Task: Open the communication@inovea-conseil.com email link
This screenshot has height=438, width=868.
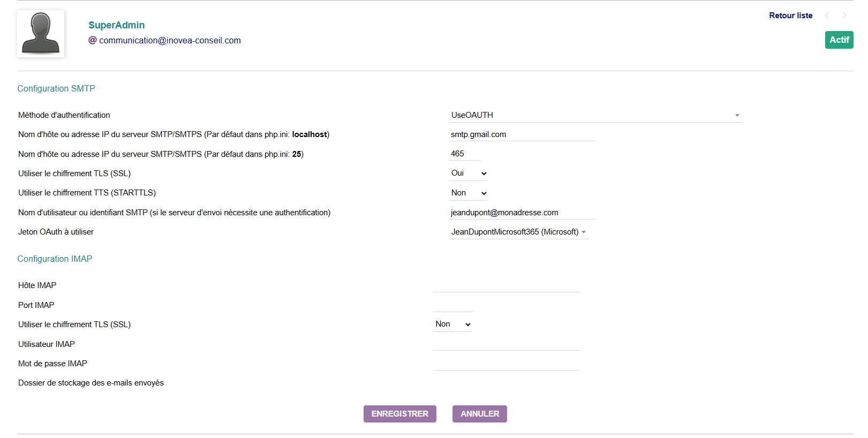Action: pos(170,40)
